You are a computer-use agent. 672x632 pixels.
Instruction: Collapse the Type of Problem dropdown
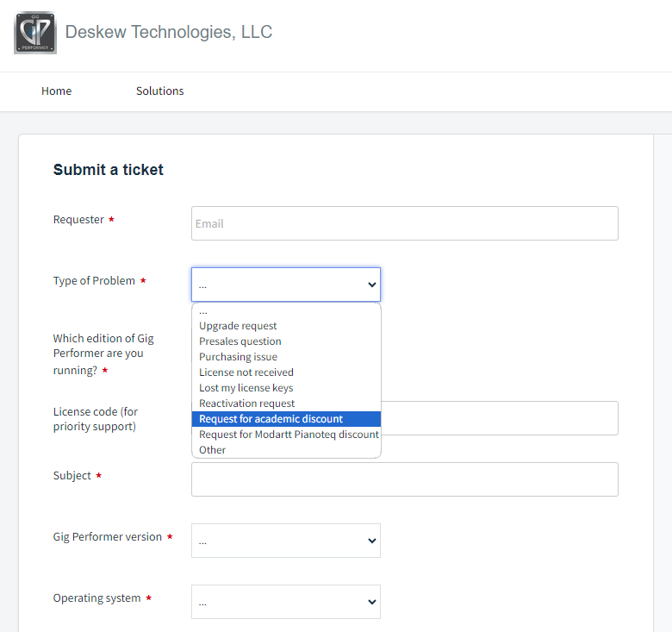(286, 285)
